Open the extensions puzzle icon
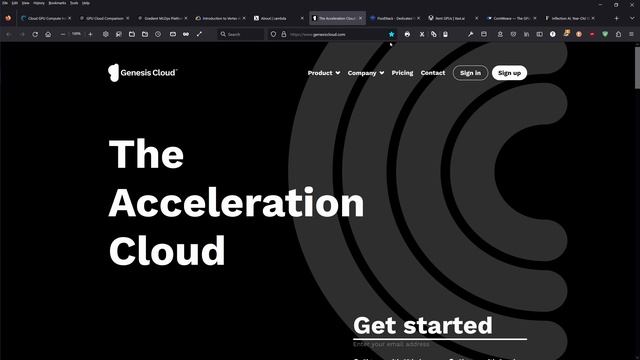This screenshot has width=640, height=360. 618,34
